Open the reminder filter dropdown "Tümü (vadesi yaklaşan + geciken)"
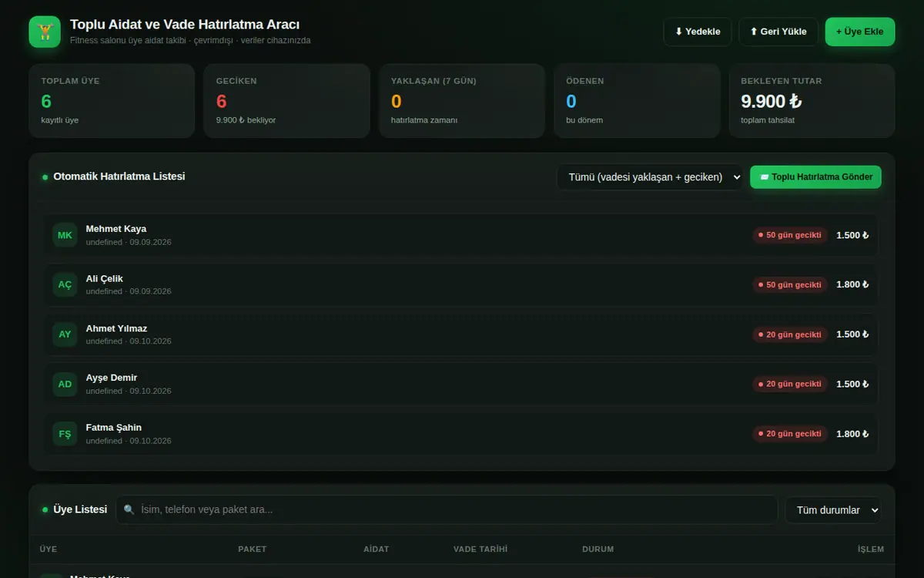The width and height of the screenshot is (924, 578). tap(650, 177)
